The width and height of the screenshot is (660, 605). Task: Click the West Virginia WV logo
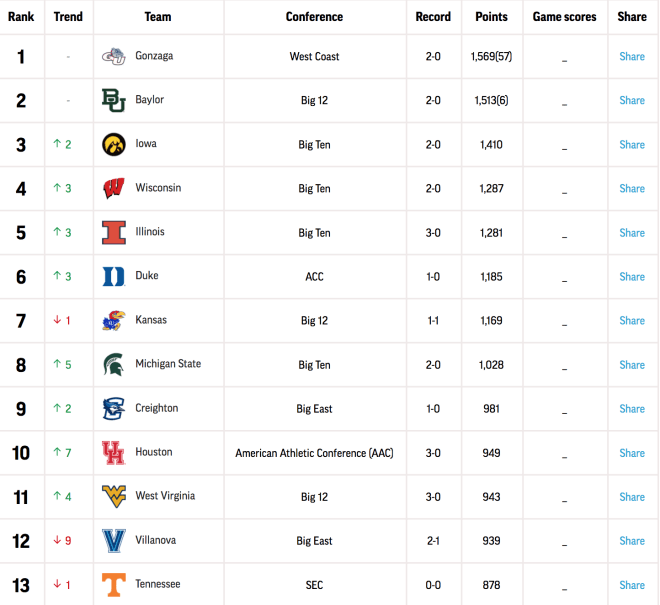click(114, 497)
